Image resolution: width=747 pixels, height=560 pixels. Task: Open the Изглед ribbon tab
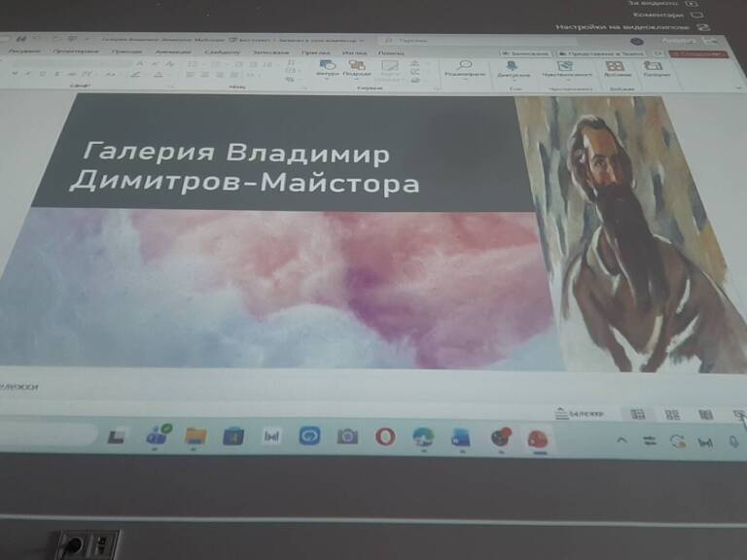354,52
